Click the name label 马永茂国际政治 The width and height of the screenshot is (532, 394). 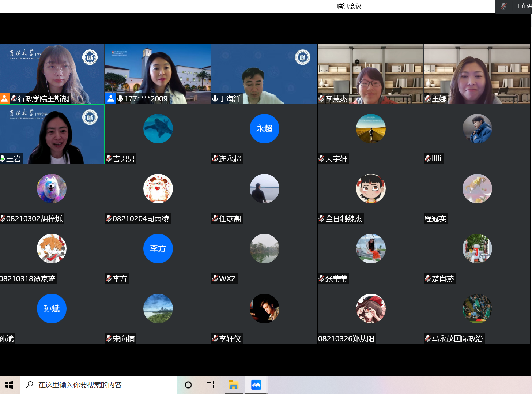[x=457, y=339]
